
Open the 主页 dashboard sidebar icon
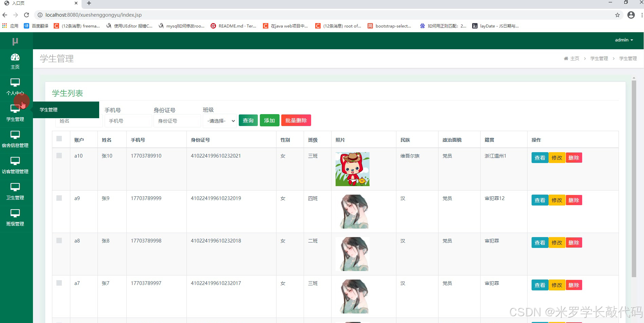(15, 57)
